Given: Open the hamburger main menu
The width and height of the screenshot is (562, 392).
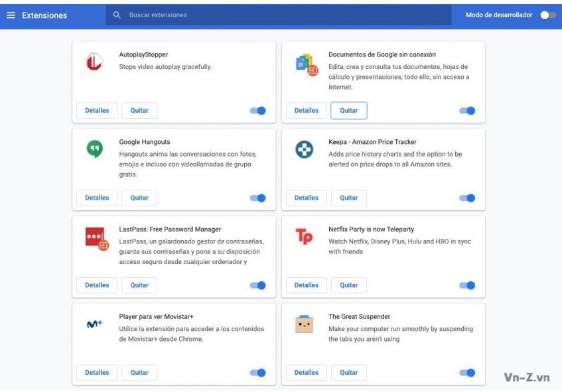Looking at the screenshot, I should [11, 15].
